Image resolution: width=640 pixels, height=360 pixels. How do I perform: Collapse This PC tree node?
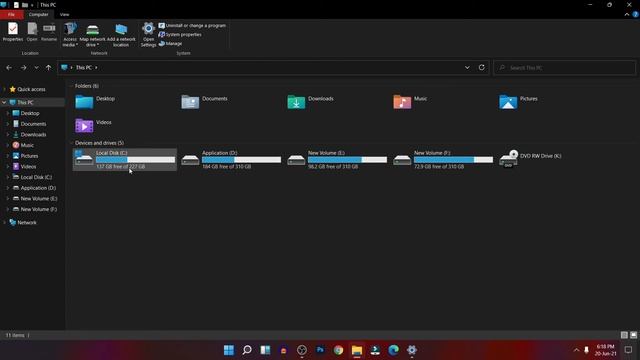[4, 102]
